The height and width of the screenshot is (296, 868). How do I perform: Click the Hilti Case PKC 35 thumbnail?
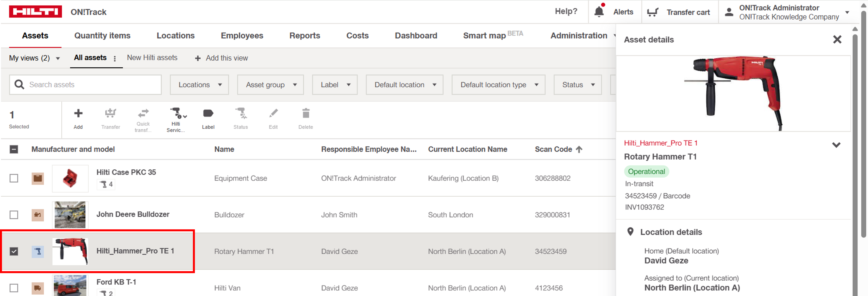tap(70, 178)
